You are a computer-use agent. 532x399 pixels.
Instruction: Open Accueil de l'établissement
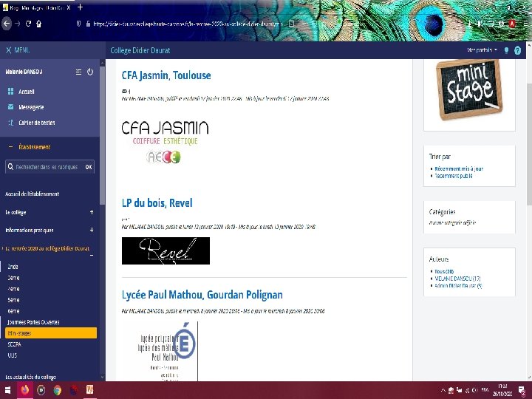[x=33, y=194]
